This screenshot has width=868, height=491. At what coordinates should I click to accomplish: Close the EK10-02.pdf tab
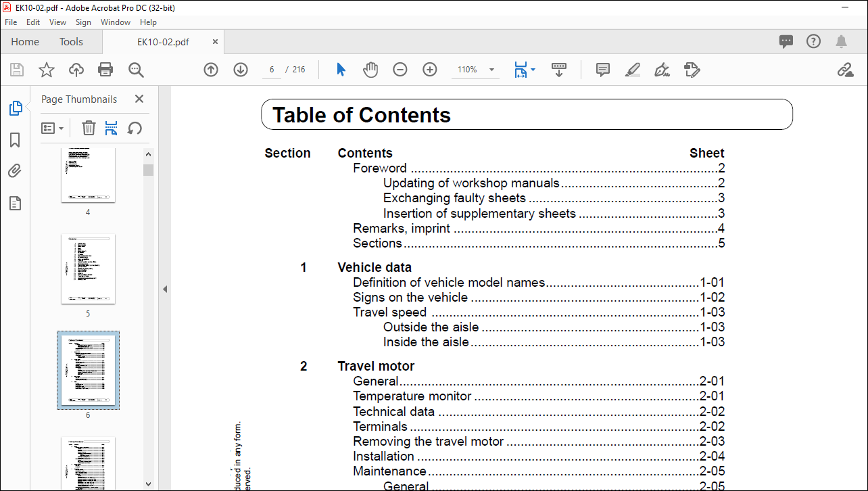pyautogui.click(x=216, y=42)
